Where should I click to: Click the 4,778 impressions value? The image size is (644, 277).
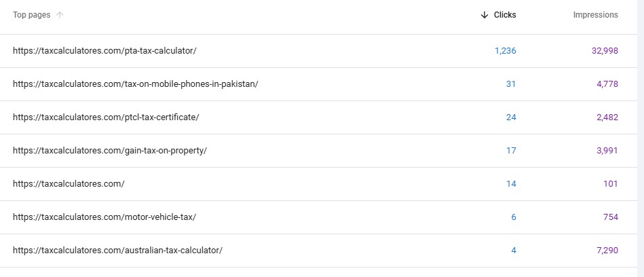(607, 84)
